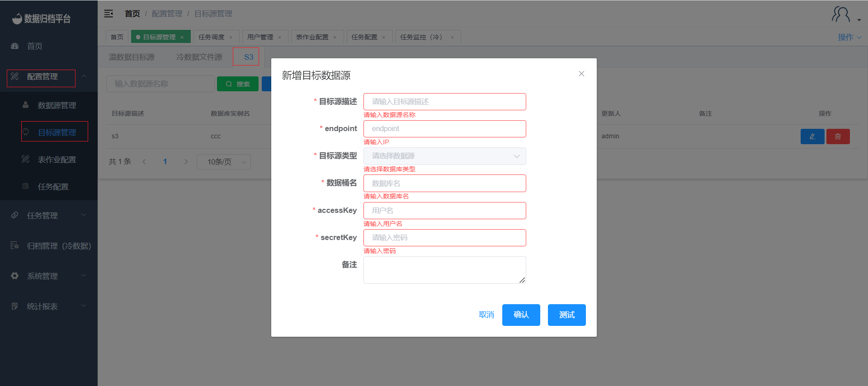This screenshot has width=868, height=386.
Task: Click the 表作业配置 sidebar icon
Action: pyautogui.click(x=26, y=159)
